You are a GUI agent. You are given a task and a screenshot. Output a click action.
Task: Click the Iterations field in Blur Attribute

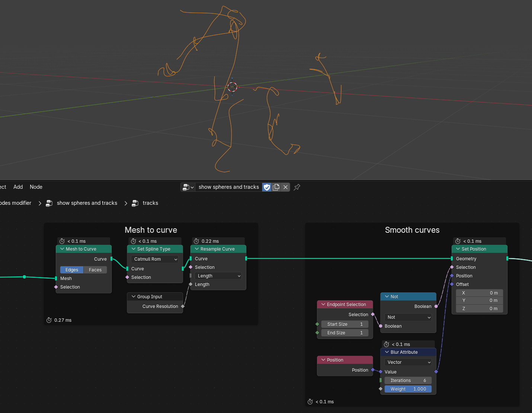click(x=408, y=381)
